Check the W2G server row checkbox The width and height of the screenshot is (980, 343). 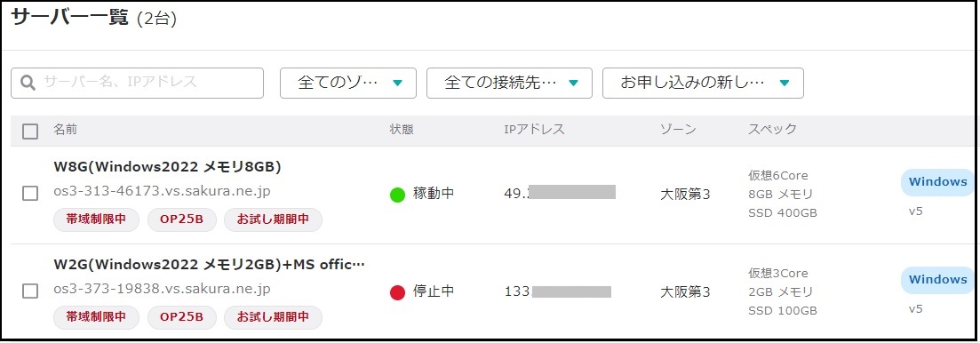[x=30, y=291]
